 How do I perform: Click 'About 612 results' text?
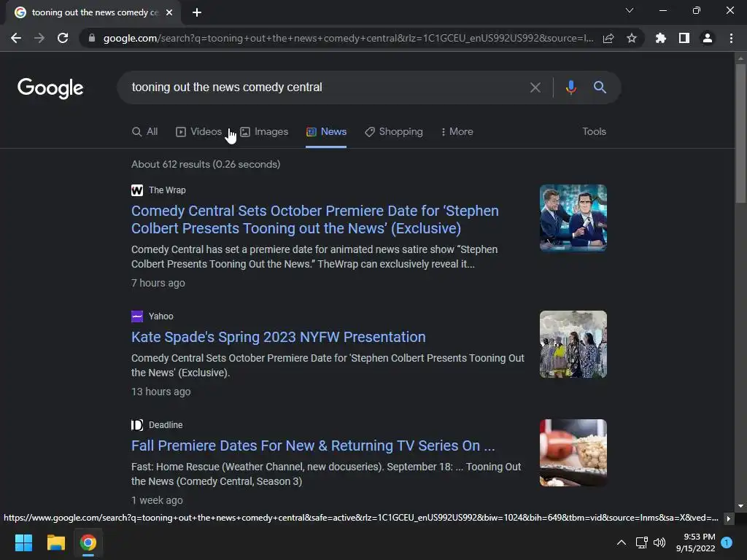(206, 164)
